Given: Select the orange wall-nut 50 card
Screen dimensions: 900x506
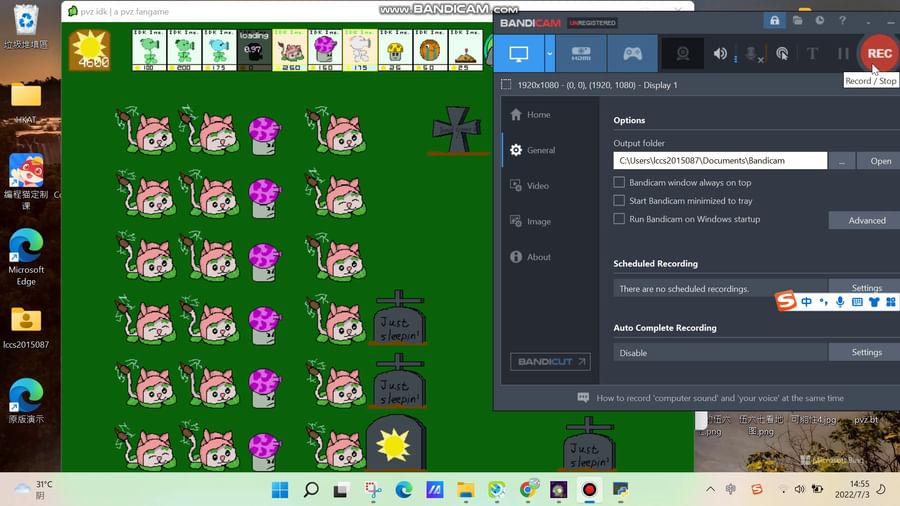Looking at the screenshot, I should 430,50.
